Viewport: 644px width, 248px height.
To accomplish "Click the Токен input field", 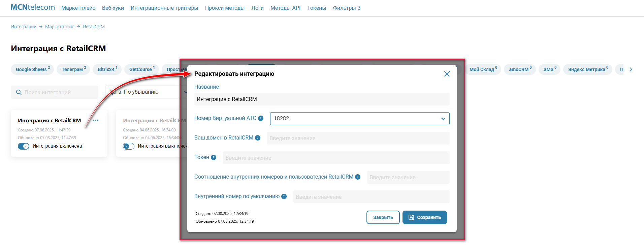I will pyautogui.click(x=336, y=158).
